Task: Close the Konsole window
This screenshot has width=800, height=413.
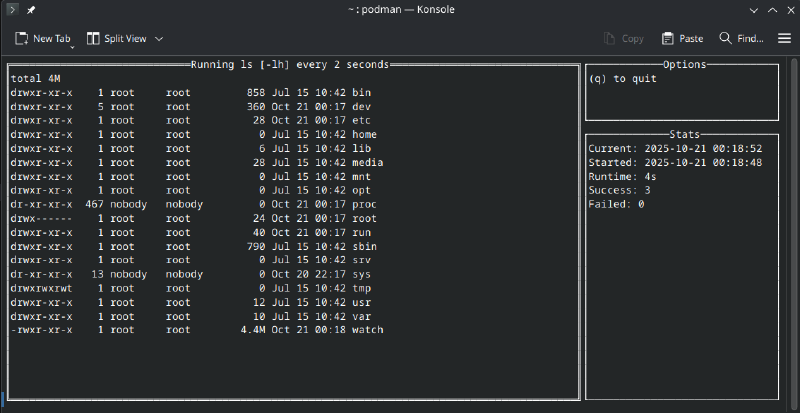Action: tap(787, 11)
